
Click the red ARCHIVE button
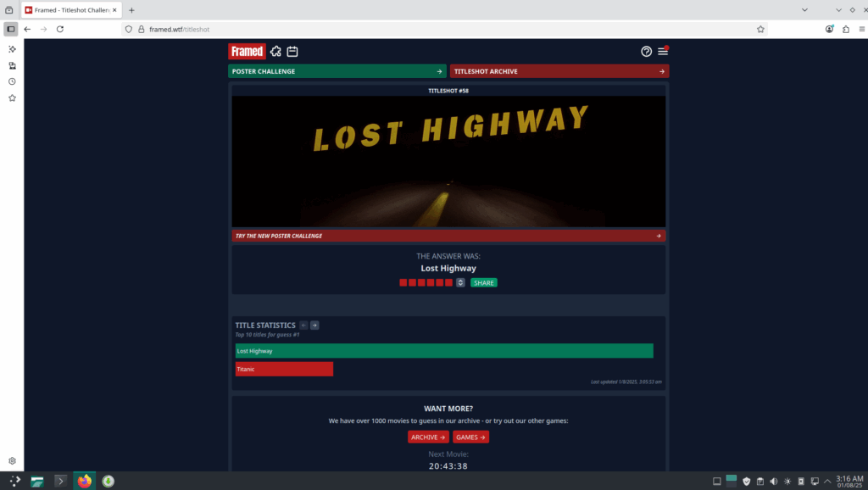pyautogui.click(x=428, y=437)
